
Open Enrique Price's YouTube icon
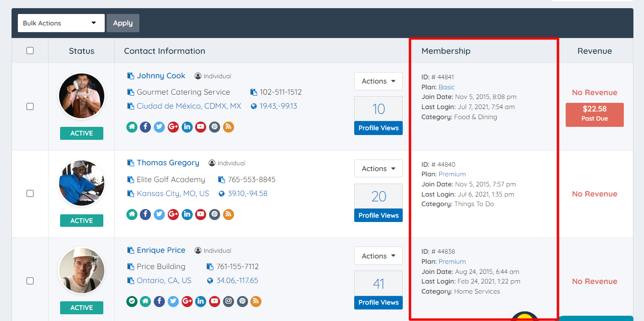[x=215, y=301]
